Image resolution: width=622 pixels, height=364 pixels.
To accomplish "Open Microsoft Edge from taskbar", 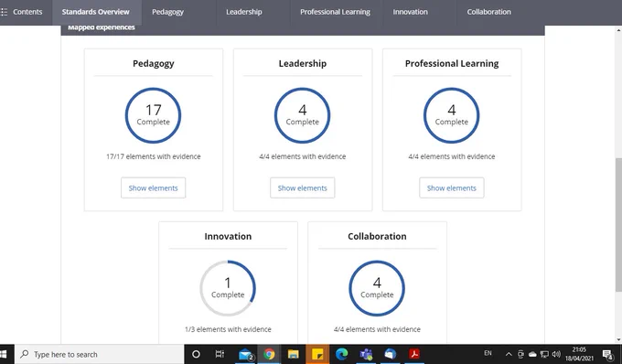I will (341, 354).
